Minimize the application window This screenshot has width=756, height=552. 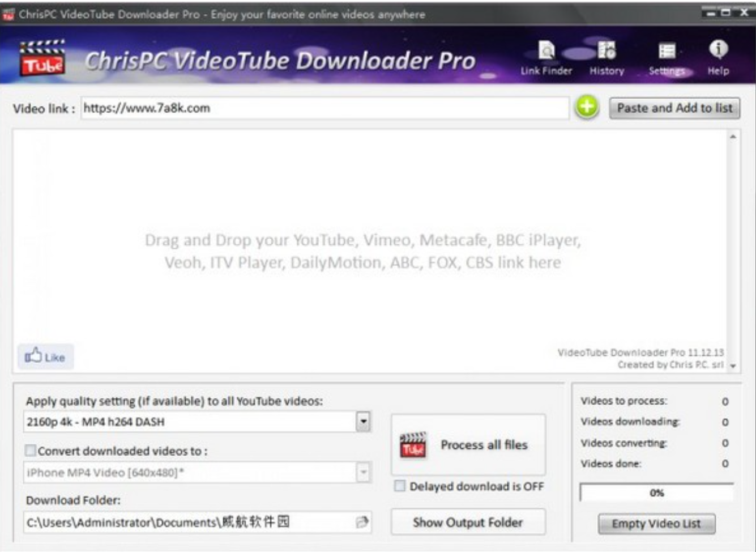pos(711,12)
